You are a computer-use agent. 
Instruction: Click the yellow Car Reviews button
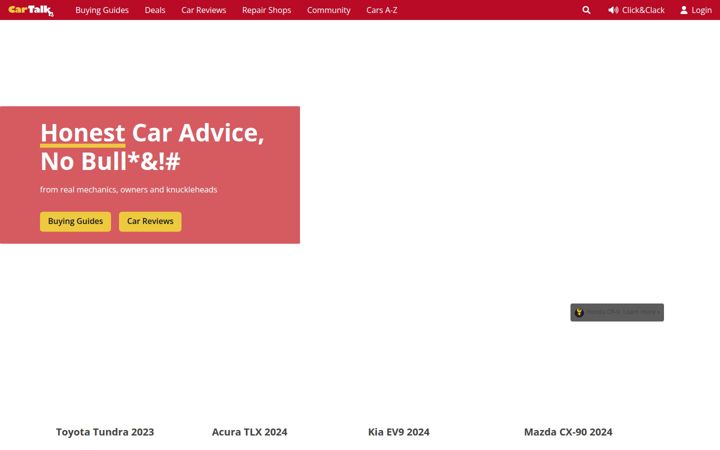tap(150, 221)
